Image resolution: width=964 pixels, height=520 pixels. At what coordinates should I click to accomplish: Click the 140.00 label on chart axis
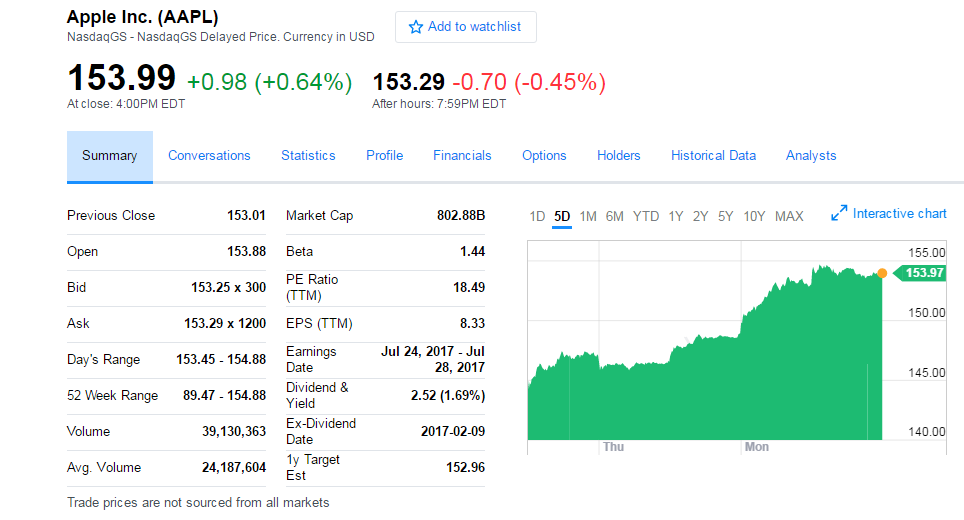[x=927, y=432]
